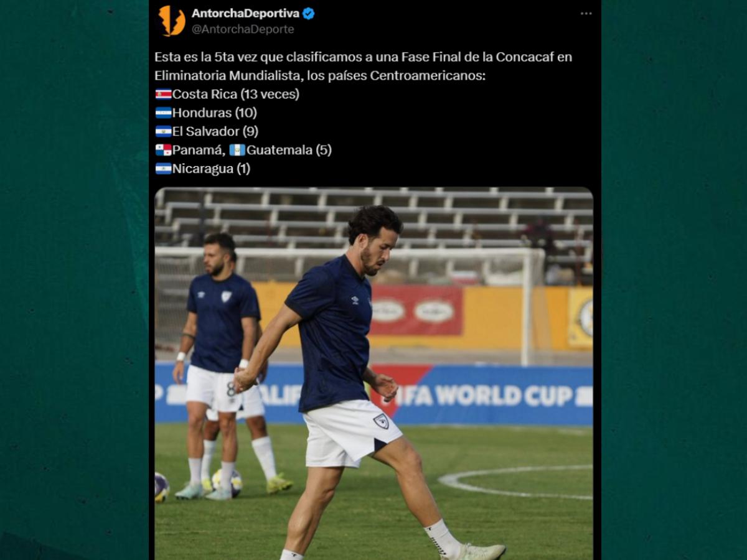Click the Costa Rica flag emoji
The height and width of the screenshot is (560, 747).
163,94
